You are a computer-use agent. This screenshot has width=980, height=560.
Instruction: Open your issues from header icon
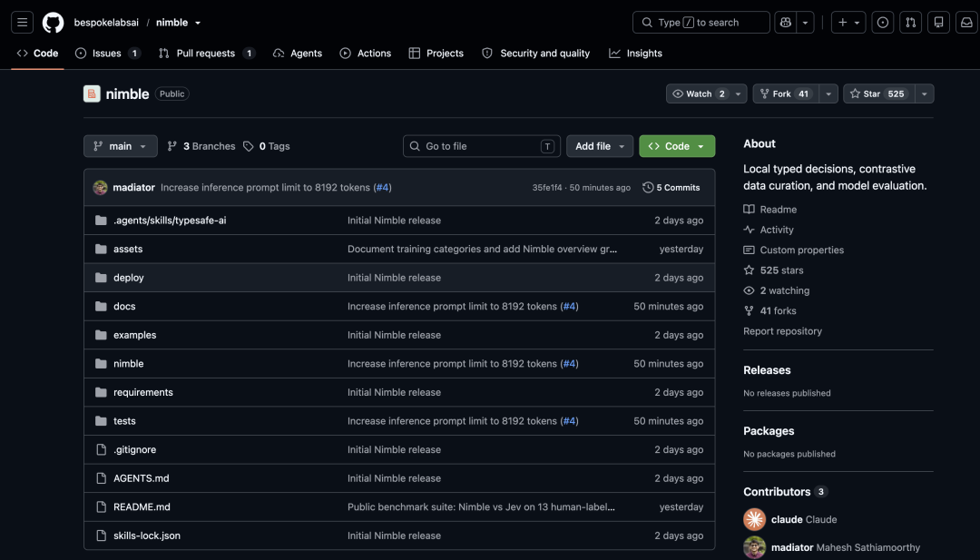[x=883, y=23]
